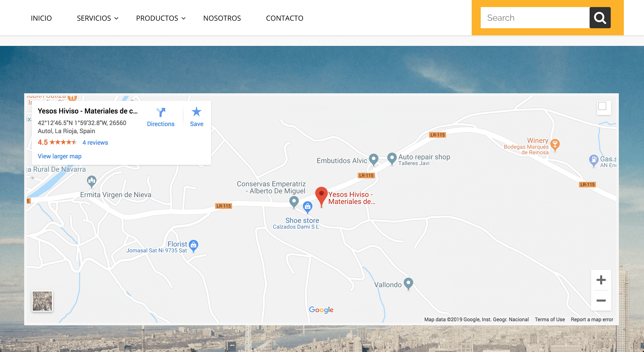Click the Embutidos Alvic text label
644x352 pixels.
point(342,161)
